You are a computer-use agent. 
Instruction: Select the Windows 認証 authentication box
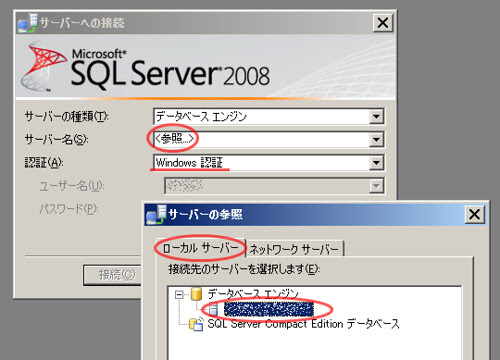tap(269, 163)
